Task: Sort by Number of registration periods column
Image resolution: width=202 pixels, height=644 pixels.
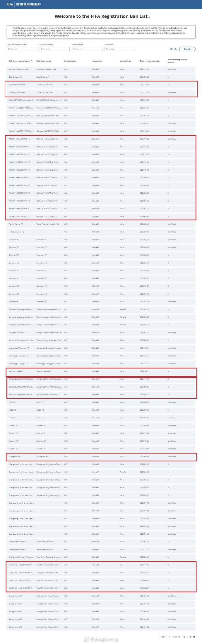Action: pos(177,61)
